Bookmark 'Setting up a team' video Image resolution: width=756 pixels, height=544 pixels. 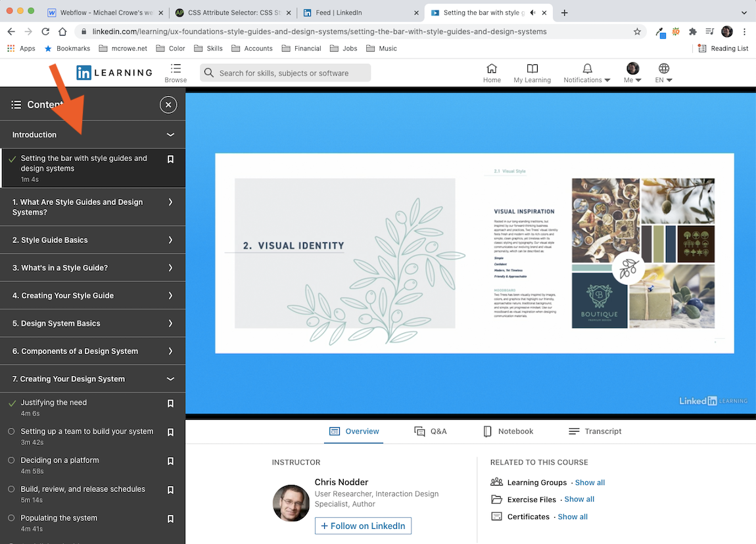coord(170,432)
